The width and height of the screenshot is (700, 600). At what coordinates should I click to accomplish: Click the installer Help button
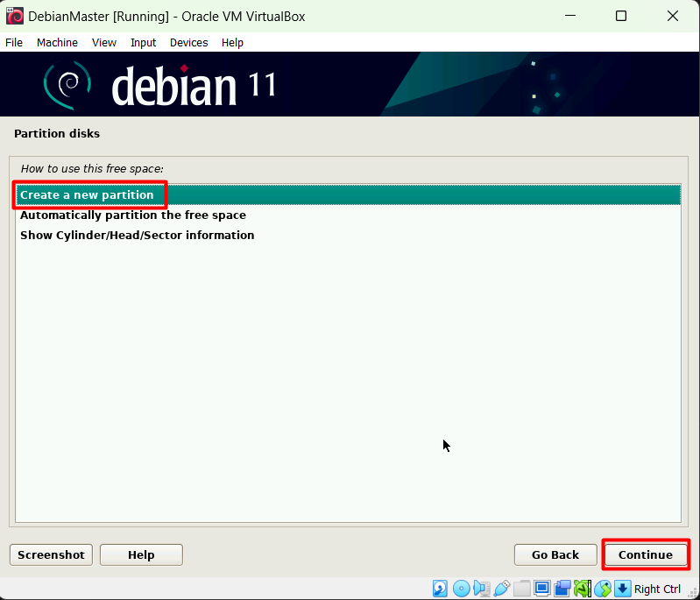click(x=141, y=554)
